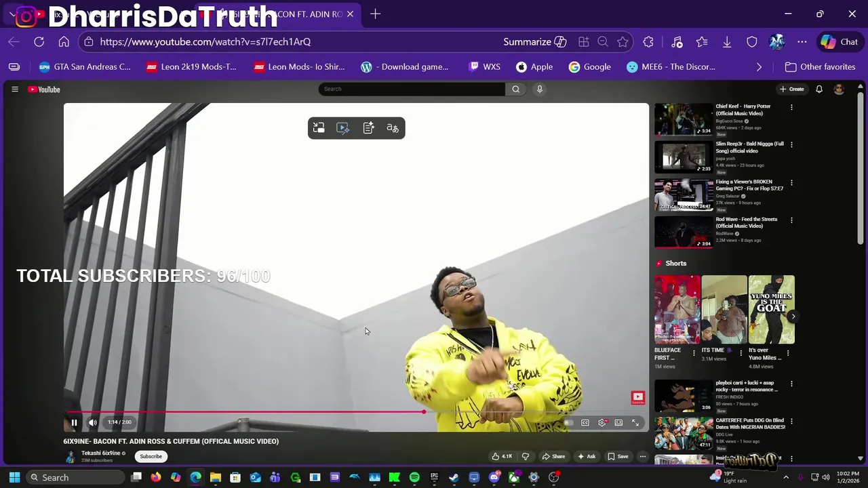This screenshot has width=868, height=488.
Task: Open options for the Slim Reep3r video
Action: coord(791,144)
